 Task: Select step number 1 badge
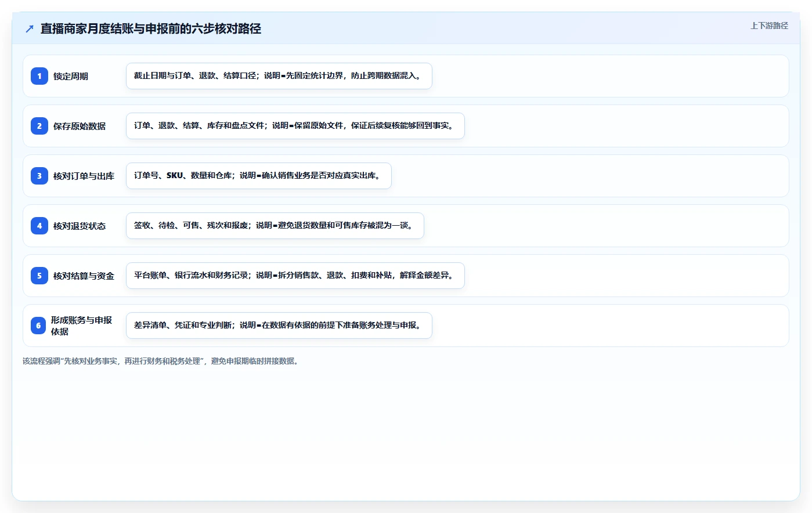[x=39, y=76]
